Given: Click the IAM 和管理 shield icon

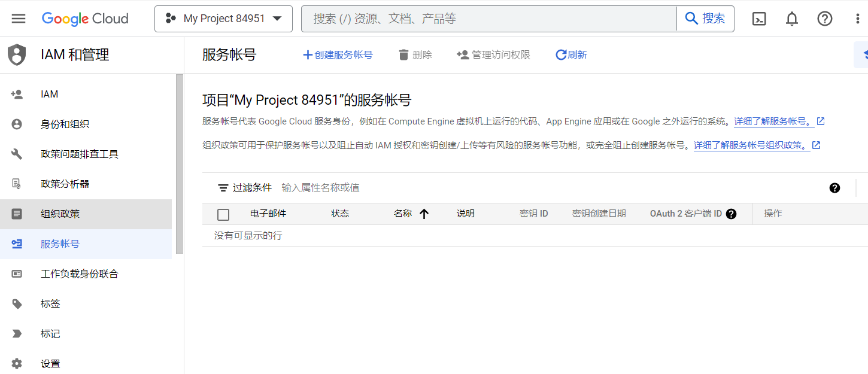Looking at the screenshot, I should click(17, 55).
